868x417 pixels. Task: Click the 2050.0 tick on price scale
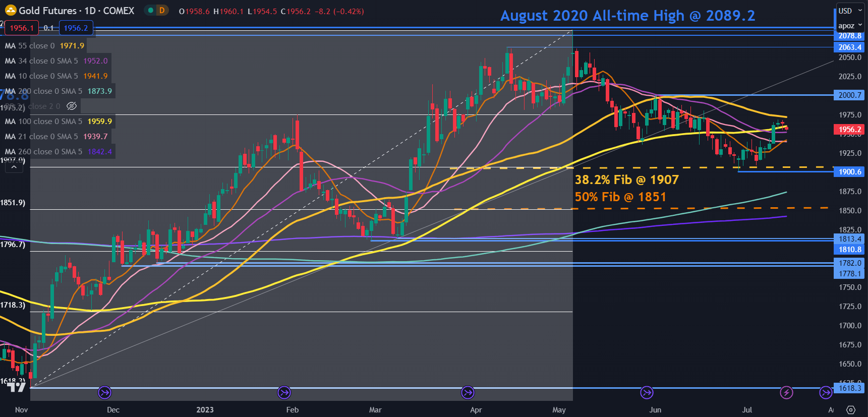850,57
